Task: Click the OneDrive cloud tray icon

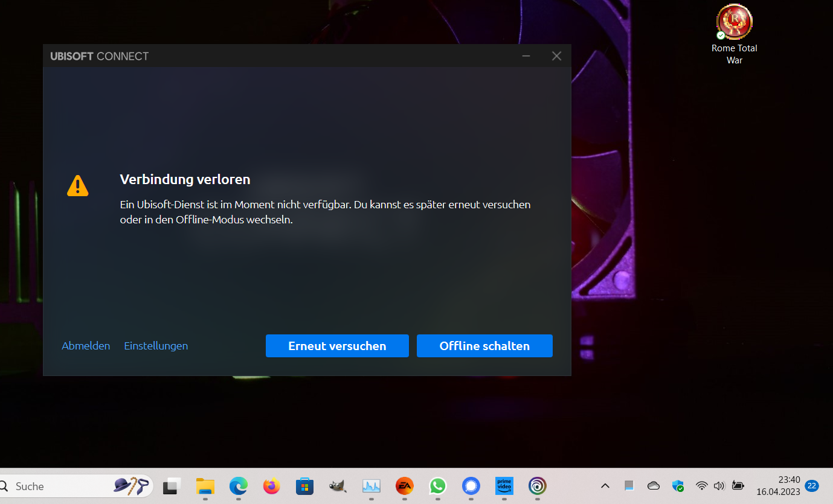Action: [654, 485]
